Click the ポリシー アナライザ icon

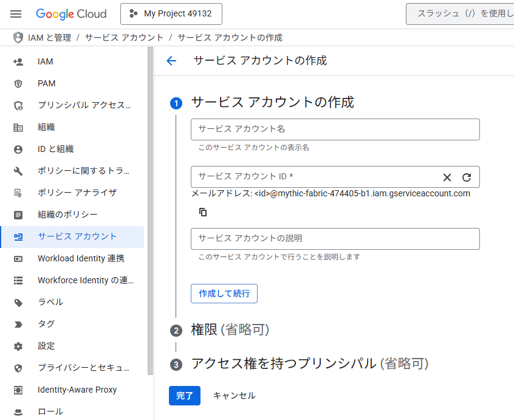click(x=18, y=193)
